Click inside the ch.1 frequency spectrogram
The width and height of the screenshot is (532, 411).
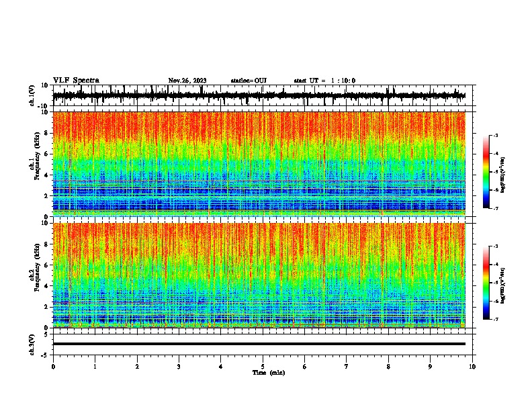tap(259, 164)
